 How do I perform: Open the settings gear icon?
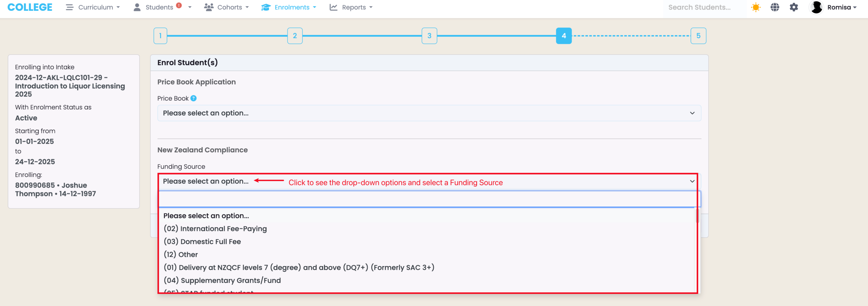pos(794,7)
